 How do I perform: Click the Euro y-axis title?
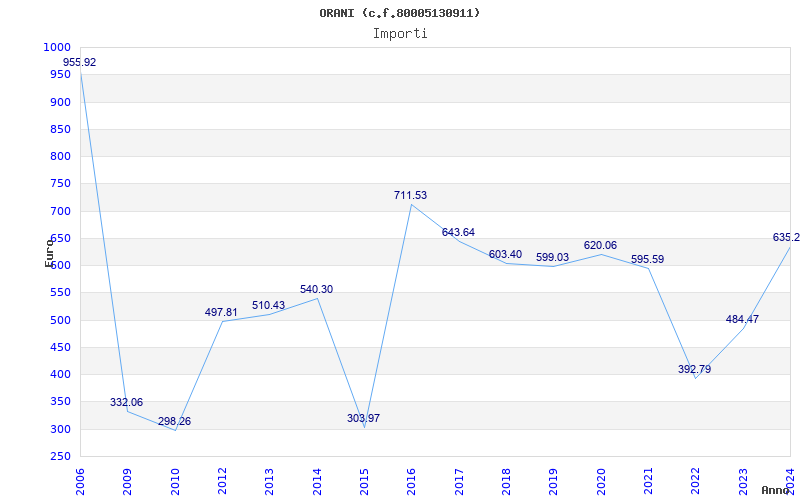tap(49, 252)
